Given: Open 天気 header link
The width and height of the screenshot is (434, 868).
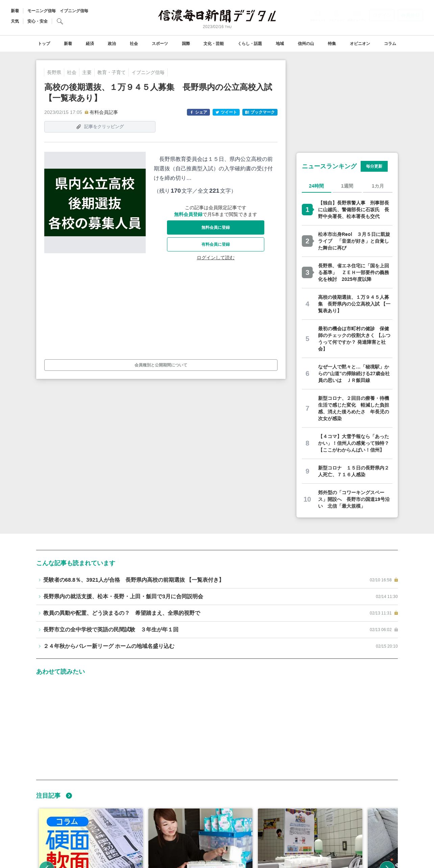Looking at the screenshot, I should (15, 21).
